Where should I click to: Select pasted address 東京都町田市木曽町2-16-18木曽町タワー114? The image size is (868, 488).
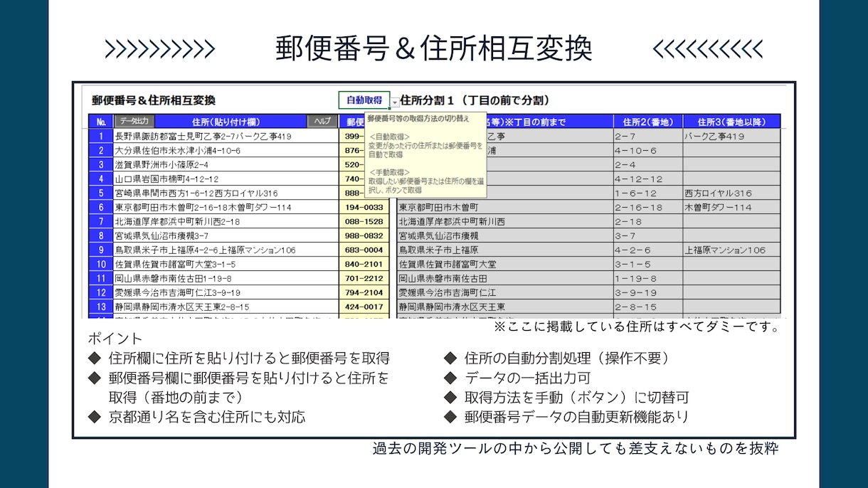(226, 207)
